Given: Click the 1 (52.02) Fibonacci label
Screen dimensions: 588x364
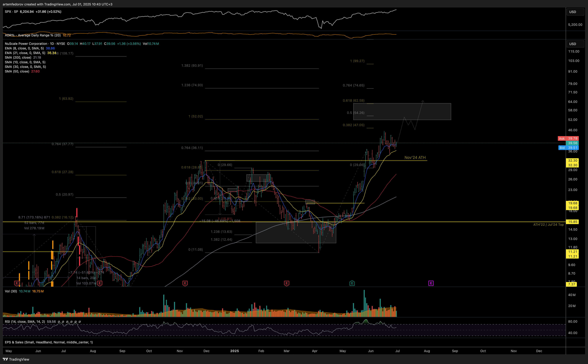Looking at the screenshot, I should pyautogui.click(x=196, y=116).
